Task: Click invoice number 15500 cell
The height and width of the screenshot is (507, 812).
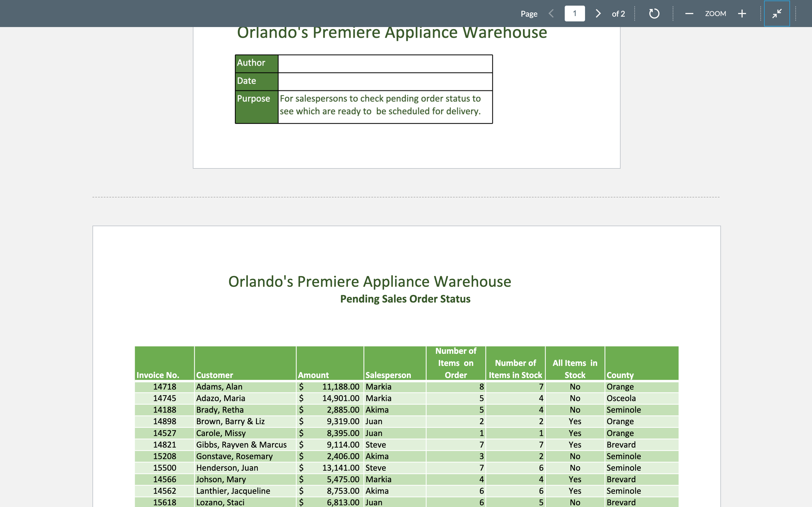Action: [164, 468]
